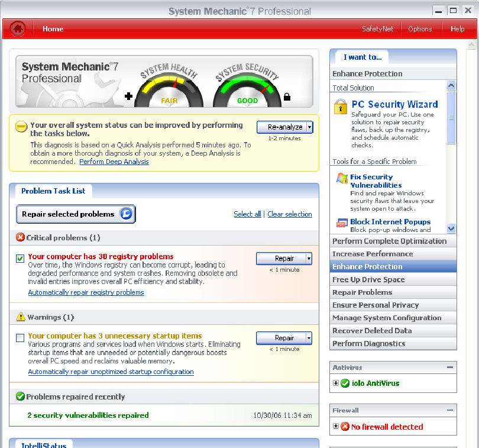The height and width of the screenshot is (448, 479).
Task: Click the yellow status icon in the notice
Action: pyautogui.click(x=21, y=127)
